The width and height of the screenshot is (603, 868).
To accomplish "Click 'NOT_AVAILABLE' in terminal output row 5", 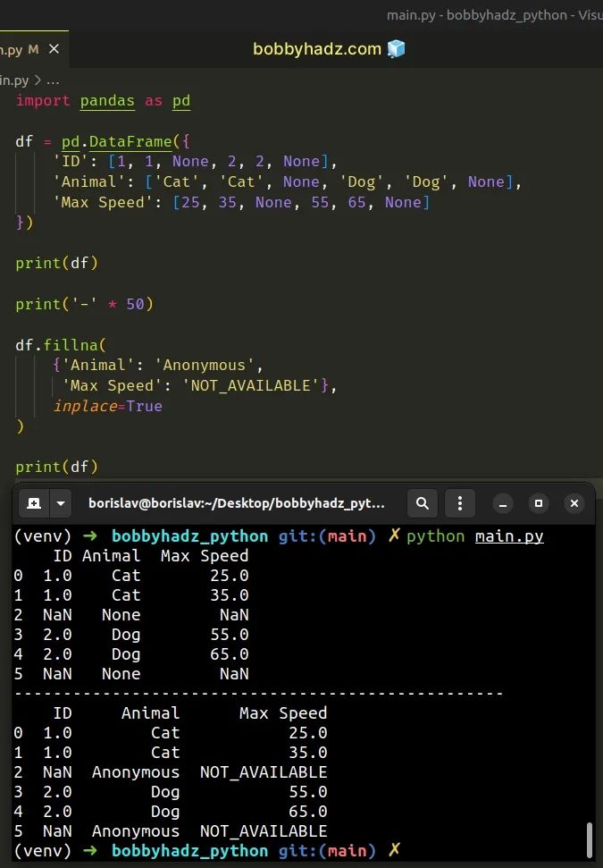I will click(x=264, y=831).
